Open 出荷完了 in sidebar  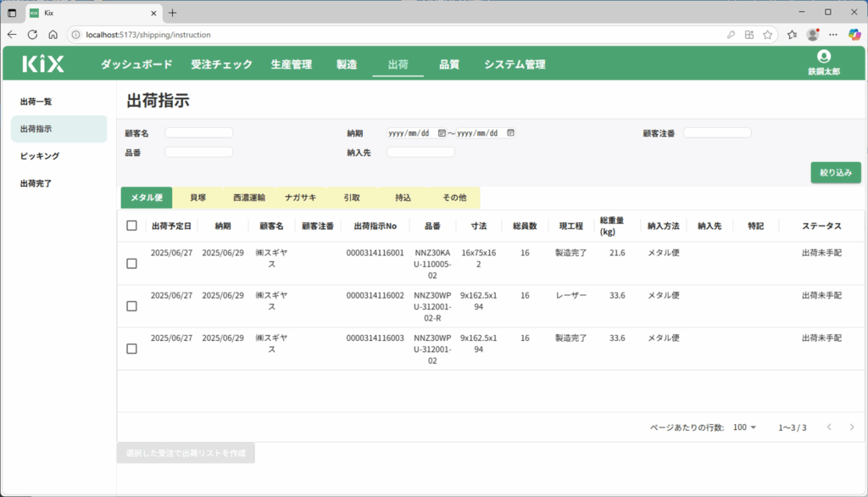[58, 183]
